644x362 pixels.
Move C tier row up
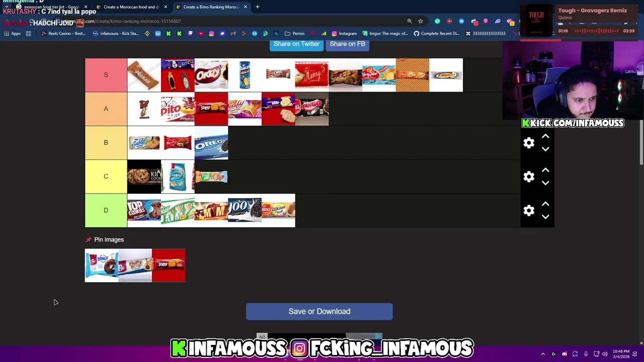tap(545, 170)
